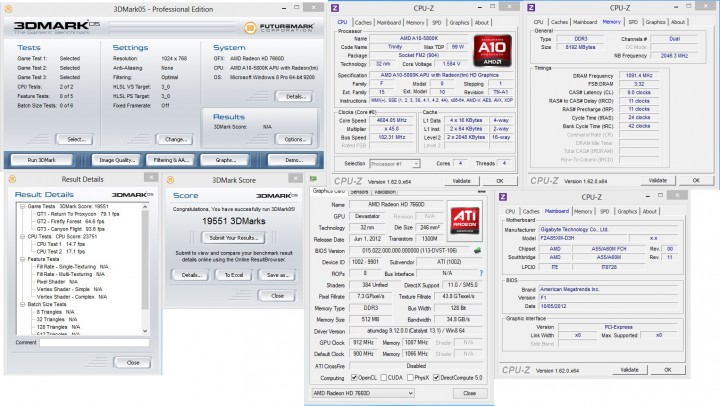Switch to Caches tab in the CPU-Z CPU window
The image size is (720, 406).
pyautogui.click(x=363, y=23)
